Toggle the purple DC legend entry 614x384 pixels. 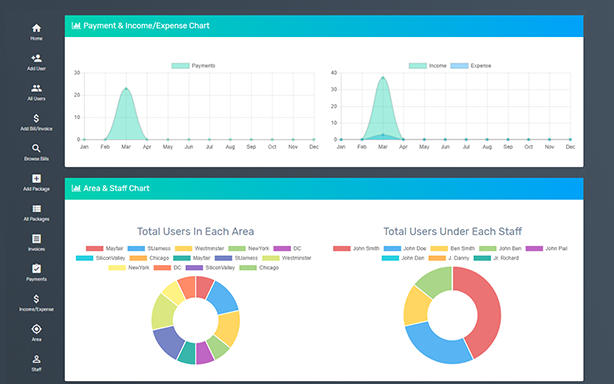[287, 249]
